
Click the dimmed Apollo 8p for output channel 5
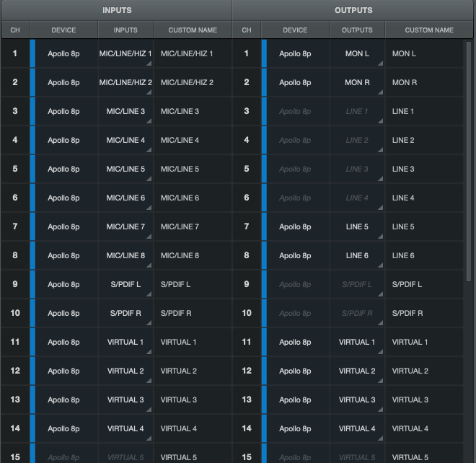click(x=295, y=169)
